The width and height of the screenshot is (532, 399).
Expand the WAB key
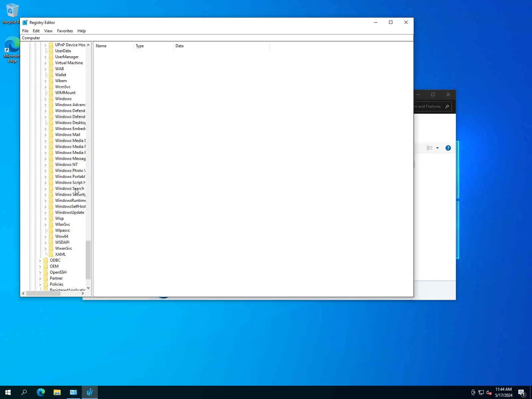[x=46, y=69]
